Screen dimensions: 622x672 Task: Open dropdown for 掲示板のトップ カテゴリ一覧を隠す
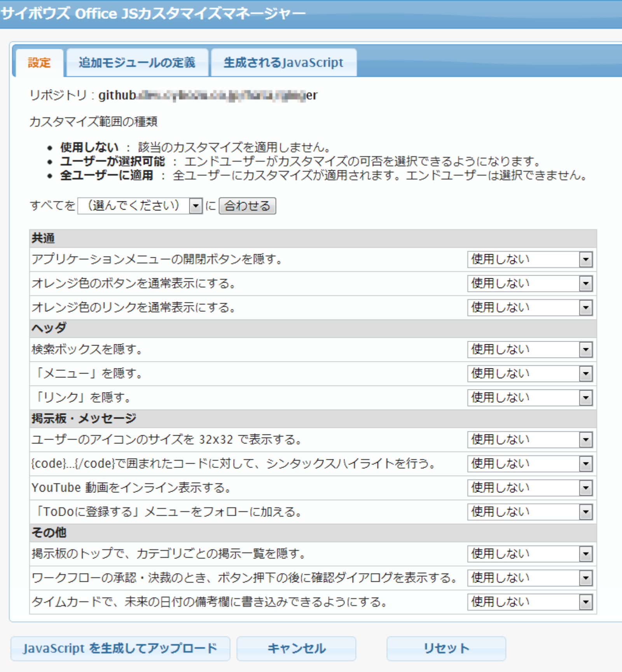click(530, 554)
